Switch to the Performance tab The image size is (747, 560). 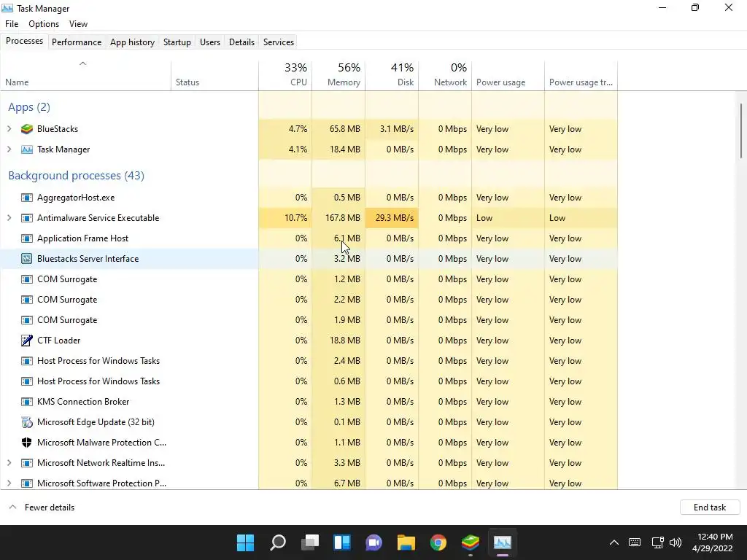coord(77,42)
